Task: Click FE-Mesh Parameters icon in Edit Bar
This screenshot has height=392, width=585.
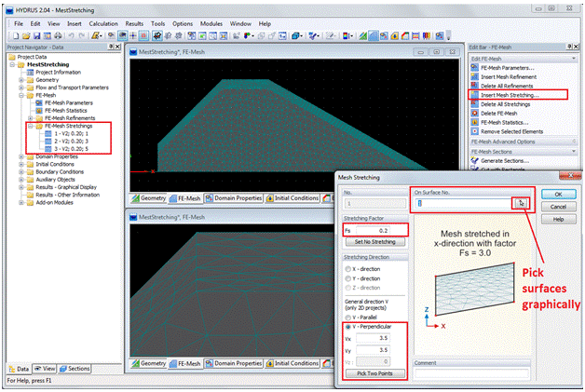Action: 474,68
